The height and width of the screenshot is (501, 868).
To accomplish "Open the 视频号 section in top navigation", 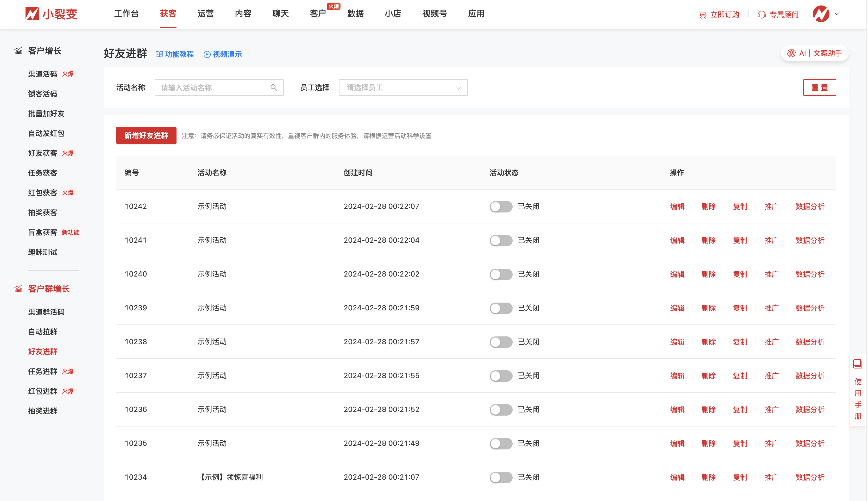I will point(434,14).
